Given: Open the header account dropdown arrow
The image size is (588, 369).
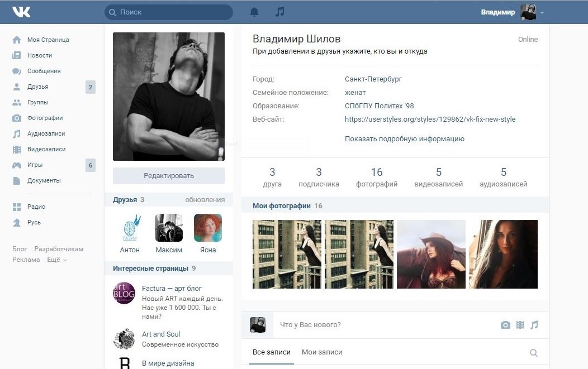Looking at the screenshot, I should [542, 13].
